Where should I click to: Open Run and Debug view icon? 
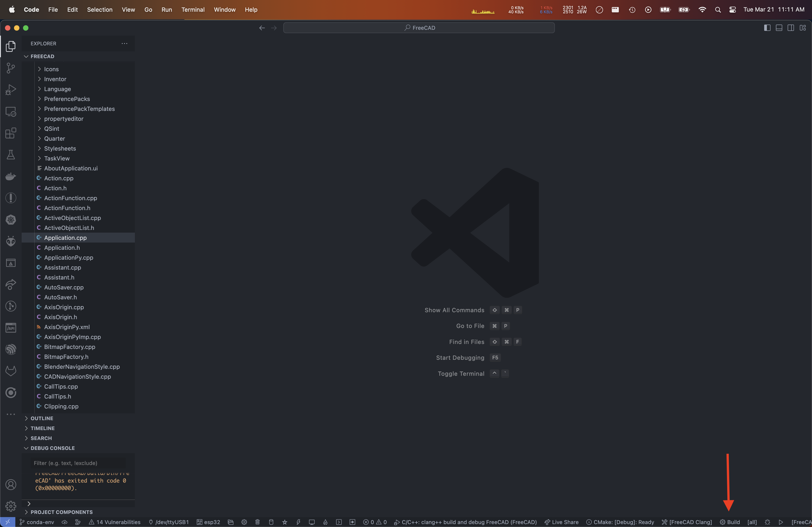pos(11,90)
